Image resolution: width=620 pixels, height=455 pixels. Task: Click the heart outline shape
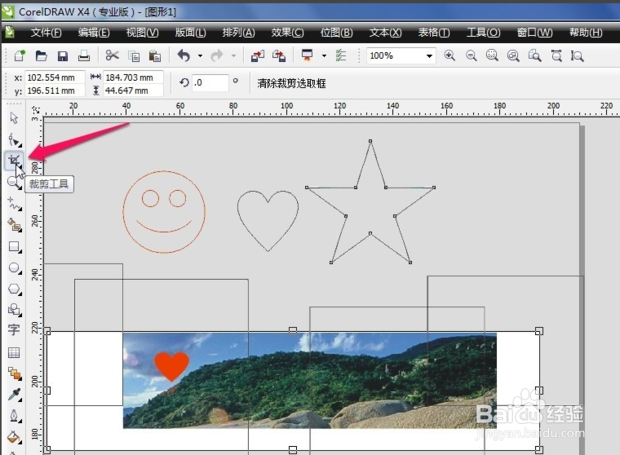coord(268,221)
